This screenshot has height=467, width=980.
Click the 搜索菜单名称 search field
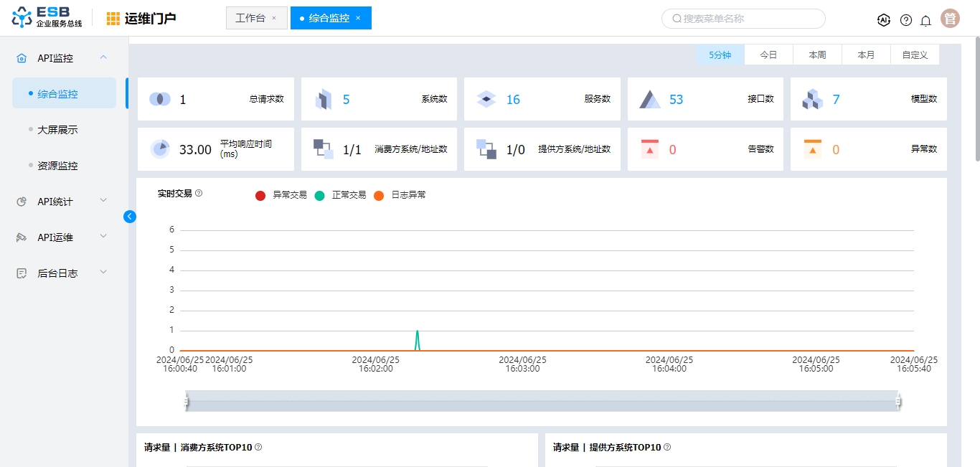pyautogui.click(x=743, y=19)
